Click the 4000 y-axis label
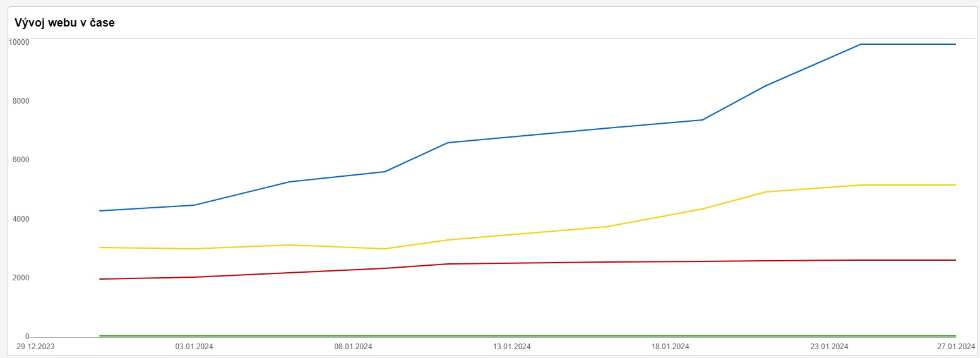The width and height of the screenshot is (980, 358). coord(21,219)
